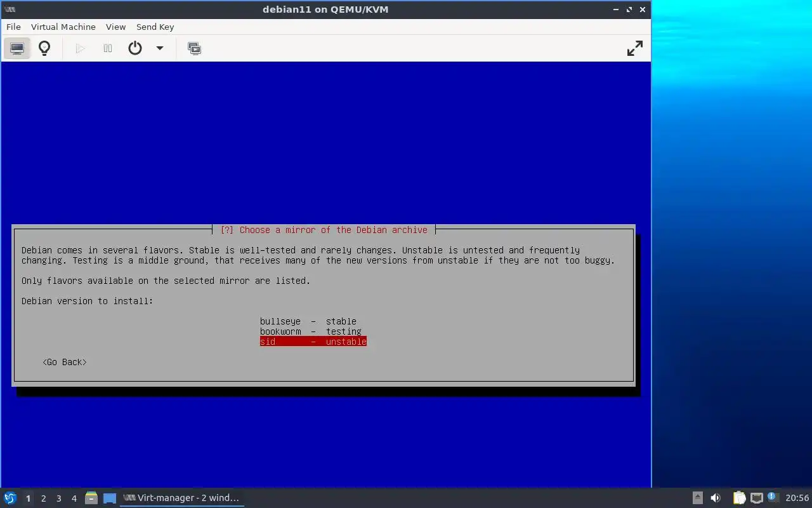
Task: Close the debian11 window
Action: click(x=643, y=10)
